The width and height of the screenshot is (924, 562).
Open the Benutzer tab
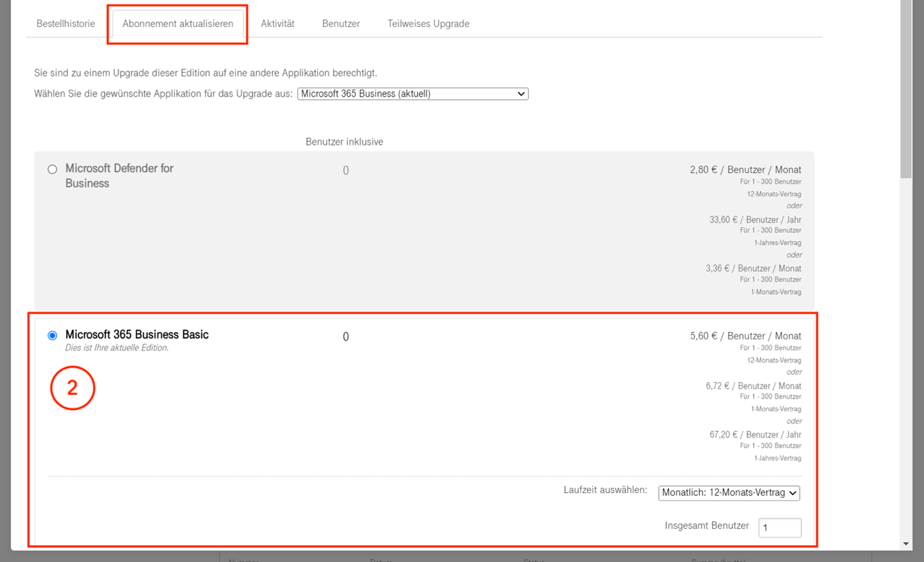pos(341,24)
